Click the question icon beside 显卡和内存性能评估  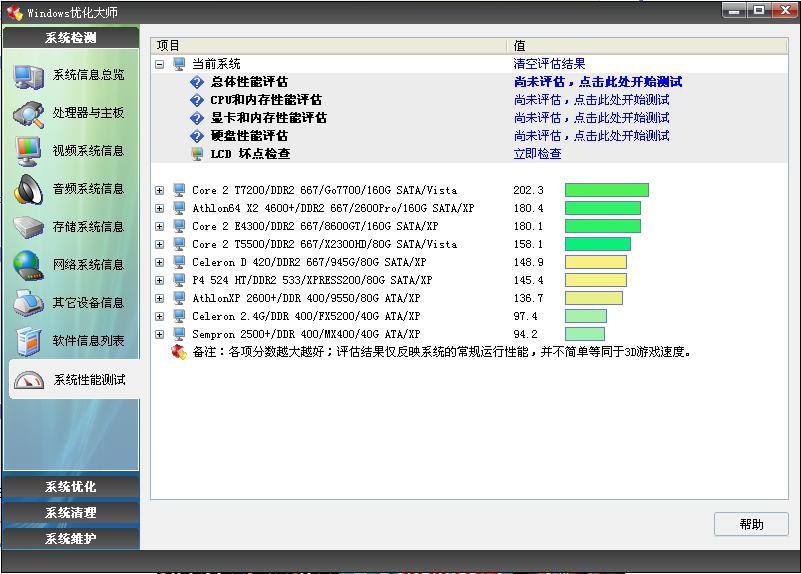tap(197, 118)
